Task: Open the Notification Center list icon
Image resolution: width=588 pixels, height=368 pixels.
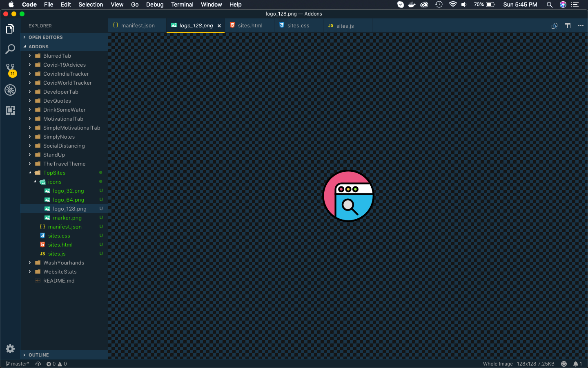Action: 575,4
